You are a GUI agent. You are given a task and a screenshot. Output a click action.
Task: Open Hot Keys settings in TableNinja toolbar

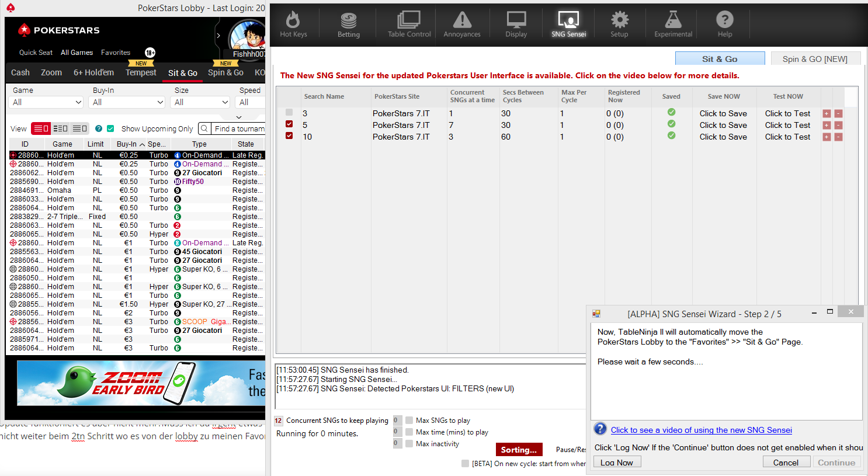[293, 24]
